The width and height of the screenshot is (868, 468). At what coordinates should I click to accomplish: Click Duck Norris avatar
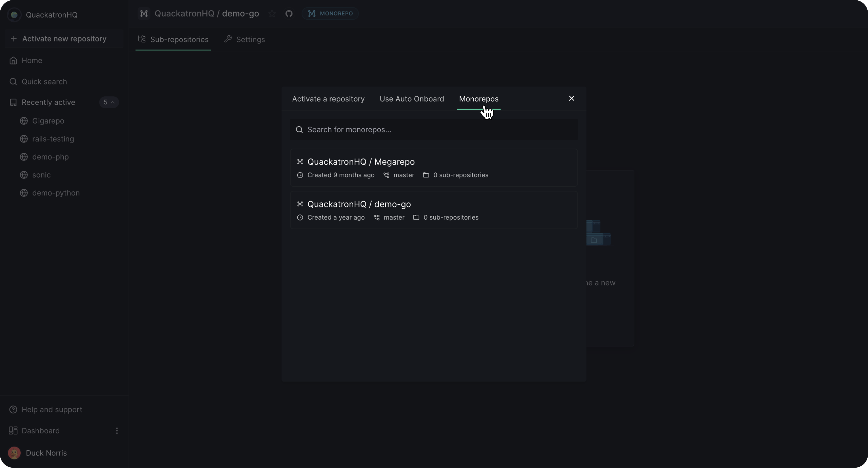[14, 453]
